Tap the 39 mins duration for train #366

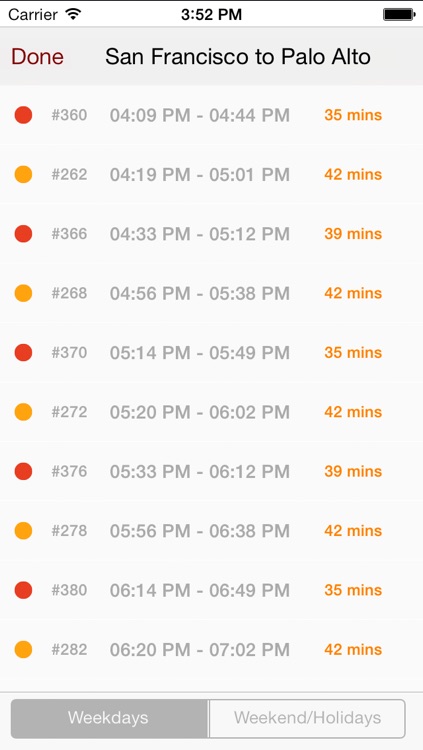(x=353, y=234)
